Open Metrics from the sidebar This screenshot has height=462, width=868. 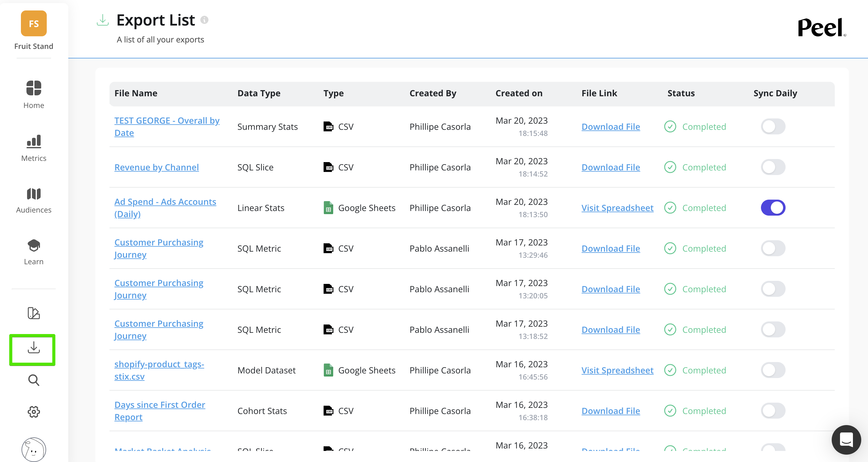tap(34, 141)
